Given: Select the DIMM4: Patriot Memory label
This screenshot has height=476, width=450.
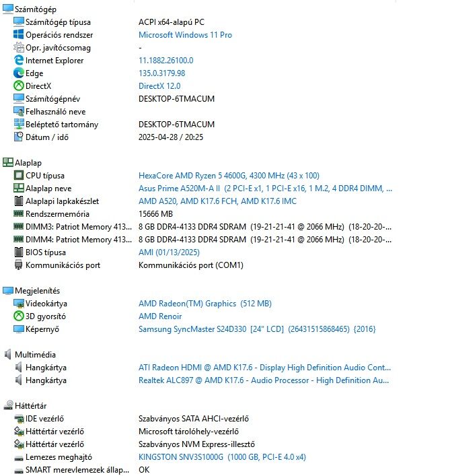Looking at the screenshot, I should (x=79, y=240).
